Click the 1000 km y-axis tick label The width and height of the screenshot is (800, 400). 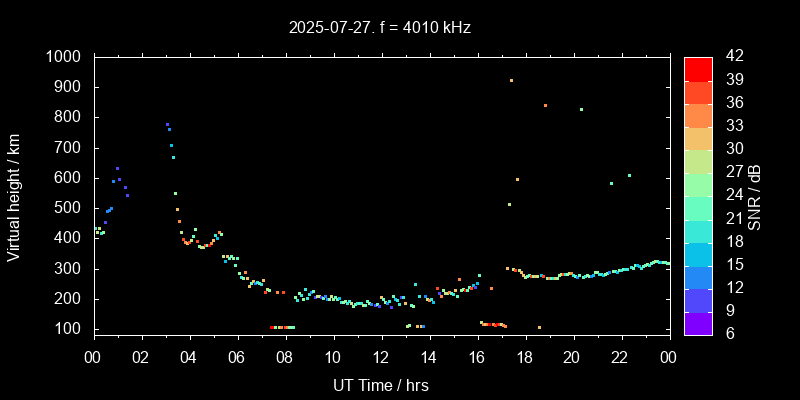tap(65, 57)
